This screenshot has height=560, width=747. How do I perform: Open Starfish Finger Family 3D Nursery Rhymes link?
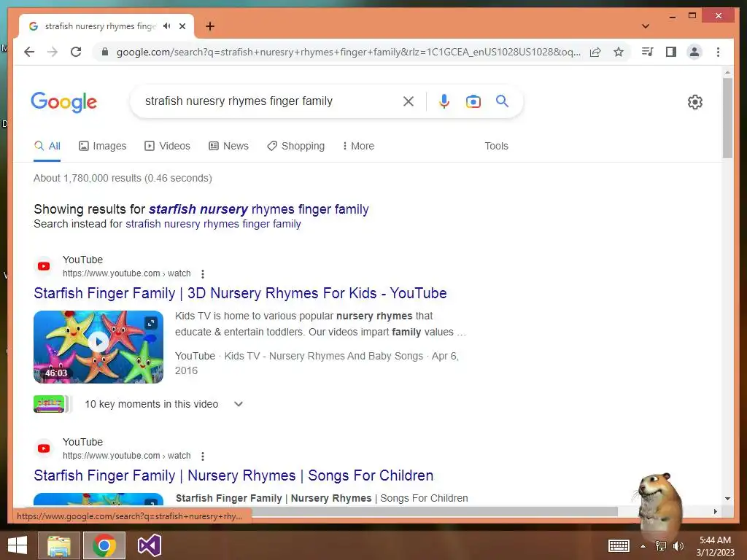coord(240,293)
